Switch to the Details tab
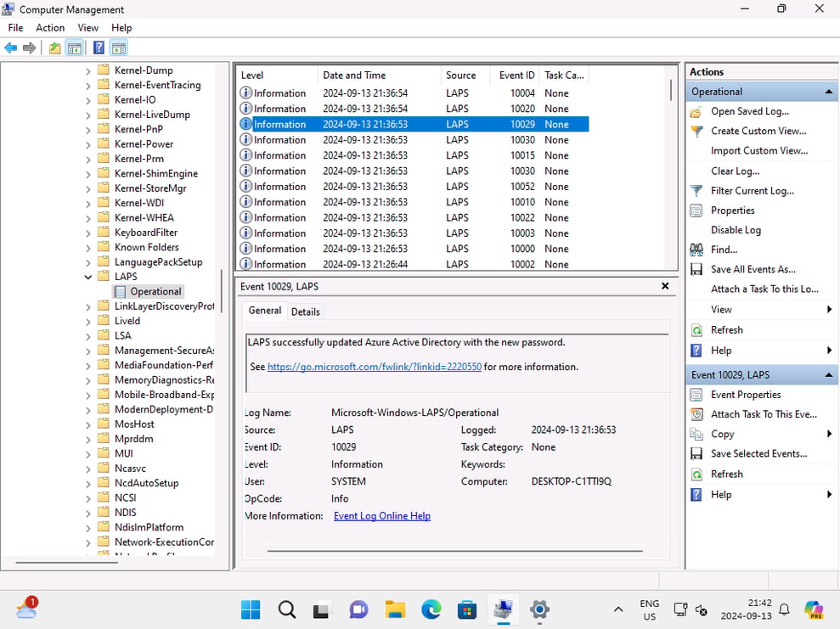The height and width of the screenshot is (629, 840). click(x=306, y=312)
